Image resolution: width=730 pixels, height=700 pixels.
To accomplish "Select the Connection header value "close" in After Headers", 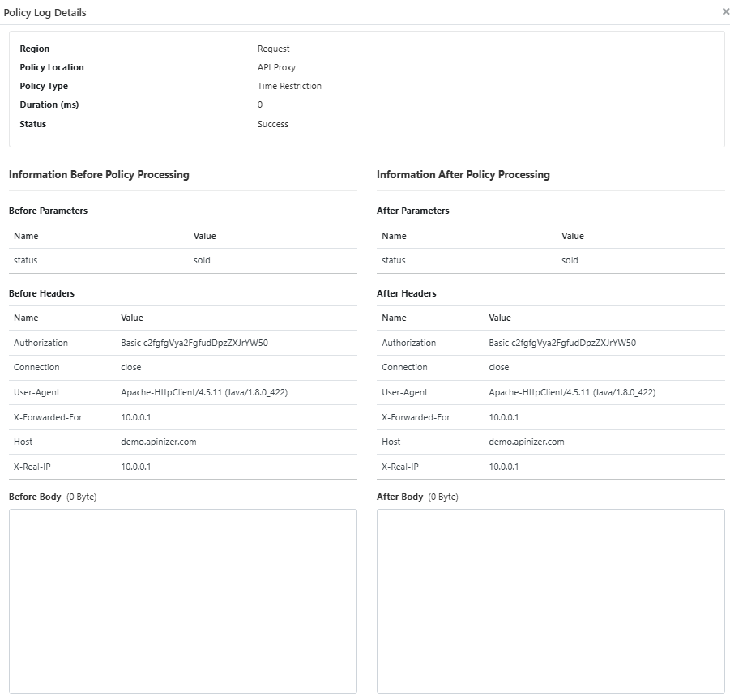I will click(x=499, y=367).
